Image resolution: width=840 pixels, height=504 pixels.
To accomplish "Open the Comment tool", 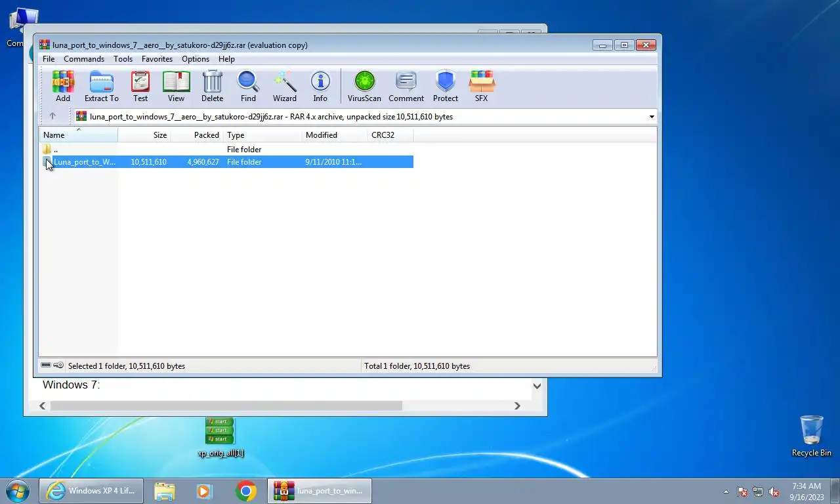I will tap(406, 87).
